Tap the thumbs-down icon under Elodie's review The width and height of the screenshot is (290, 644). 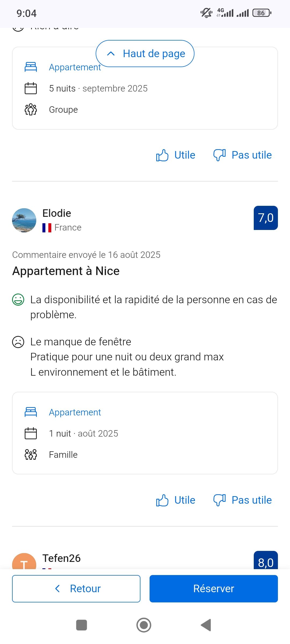pos(219,500)
